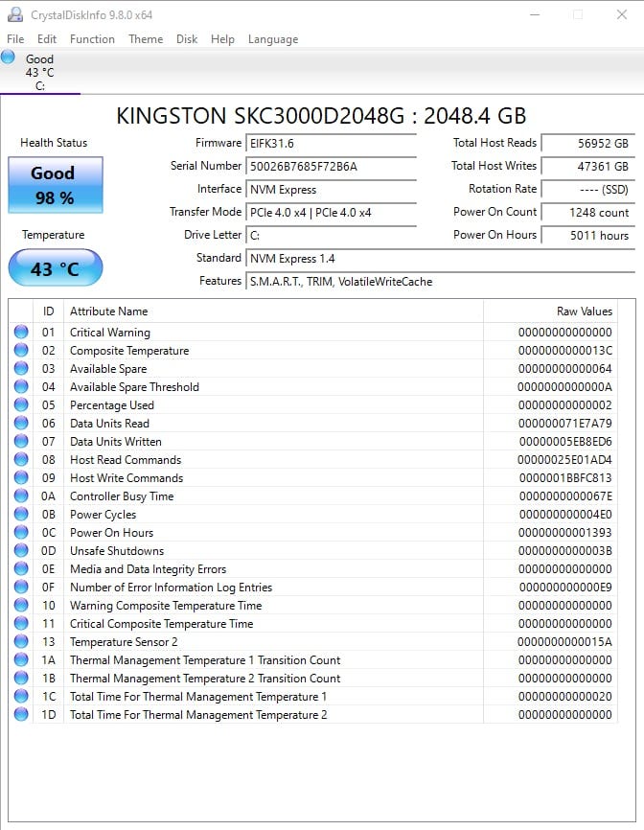Open the File menu

coord(15,39)
